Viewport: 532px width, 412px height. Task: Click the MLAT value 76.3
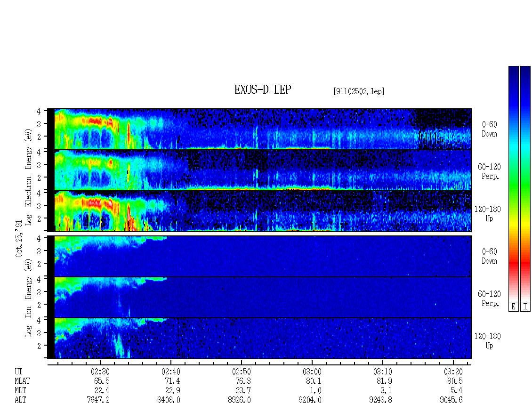point(243,381)
